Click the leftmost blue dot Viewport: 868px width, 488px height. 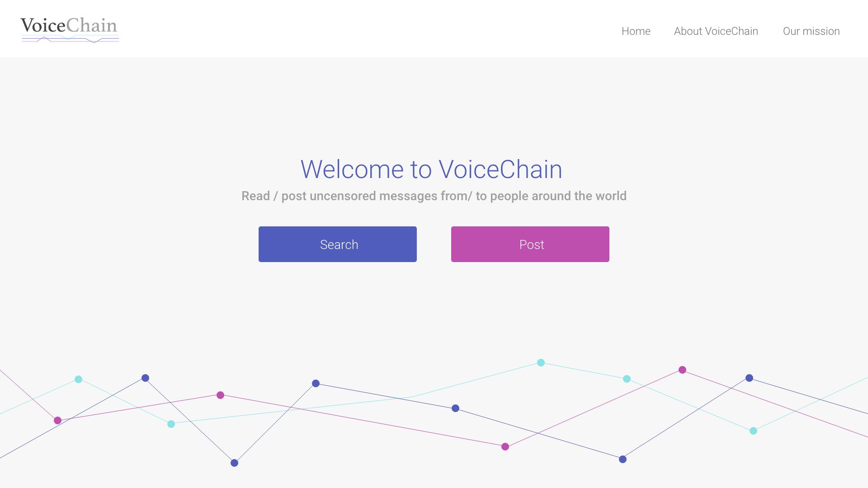(145, 378)
